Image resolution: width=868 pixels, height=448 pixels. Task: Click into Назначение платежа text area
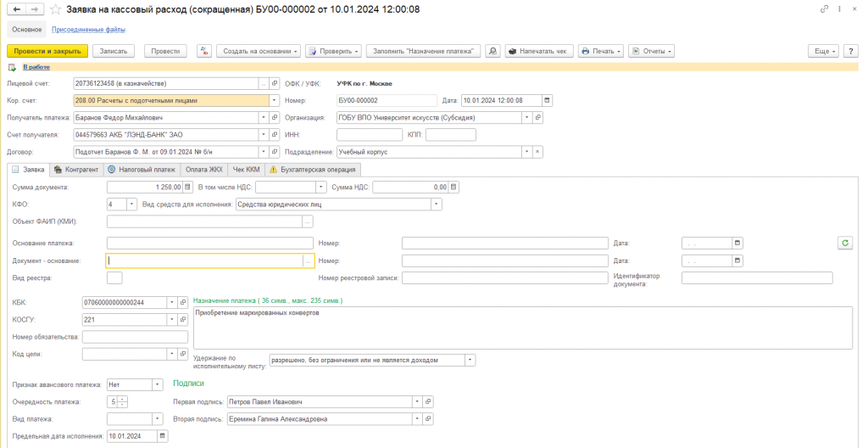click(x=522, y=328)
